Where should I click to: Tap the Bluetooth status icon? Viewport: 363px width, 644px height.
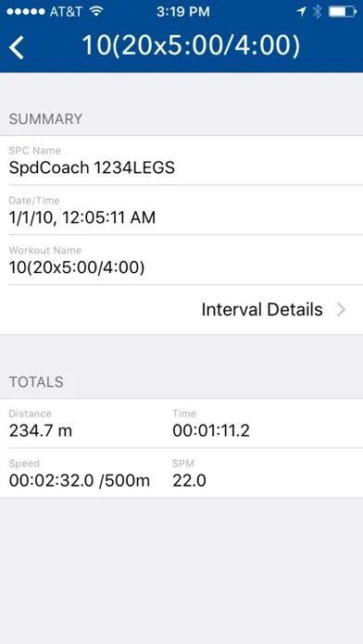(317, 12)
